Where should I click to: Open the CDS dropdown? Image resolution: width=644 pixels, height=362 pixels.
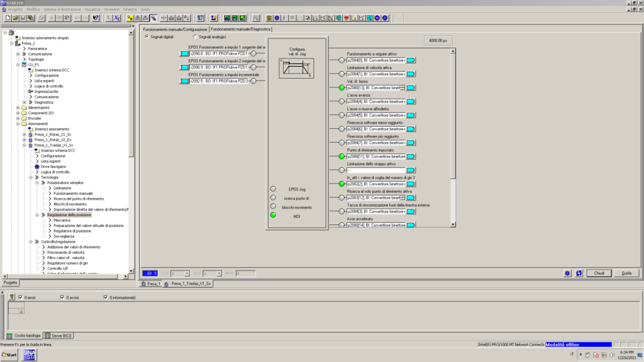(x=186, y=273)
